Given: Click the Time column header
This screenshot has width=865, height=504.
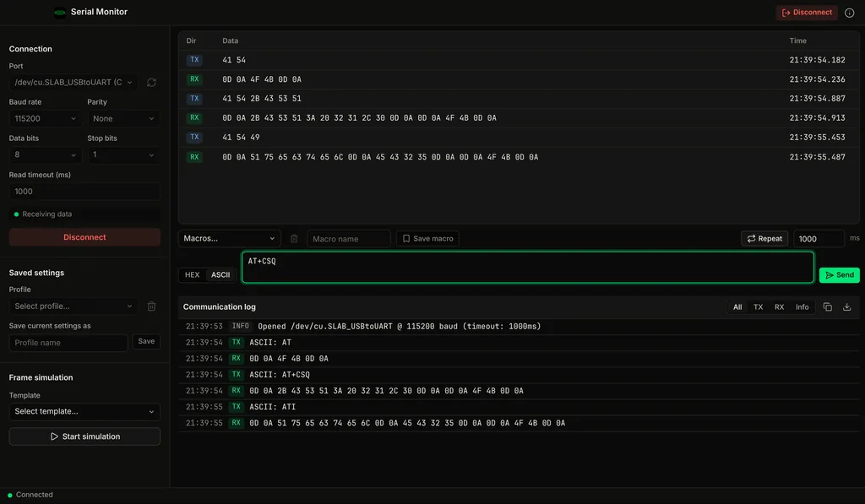Looking at the screenshot, I should (x=797, y=41).
